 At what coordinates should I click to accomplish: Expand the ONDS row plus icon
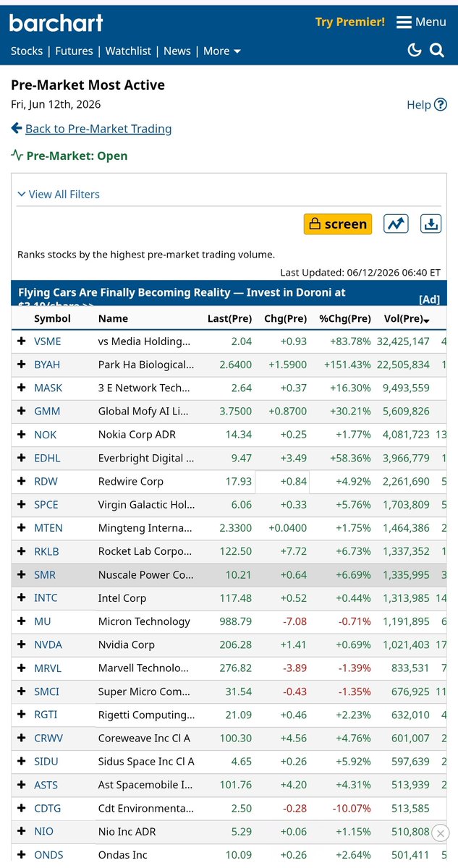click(22, 855)
